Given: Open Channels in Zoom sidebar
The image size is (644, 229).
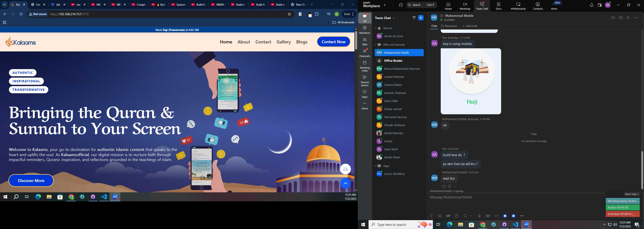Looking at the screenshot, I should [x=364, y=53].
